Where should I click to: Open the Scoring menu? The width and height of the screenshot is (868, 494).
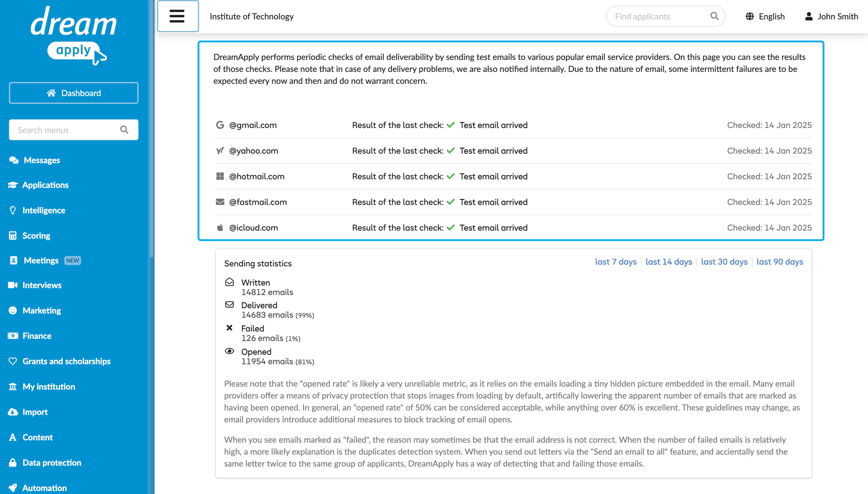tap(36, 235)
